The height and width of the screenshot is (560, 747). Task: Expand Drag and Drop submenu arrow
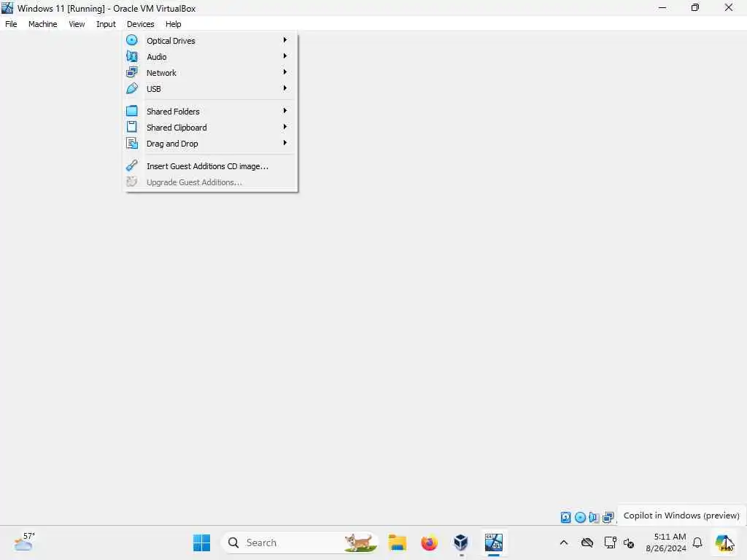[x=285, y=143]
